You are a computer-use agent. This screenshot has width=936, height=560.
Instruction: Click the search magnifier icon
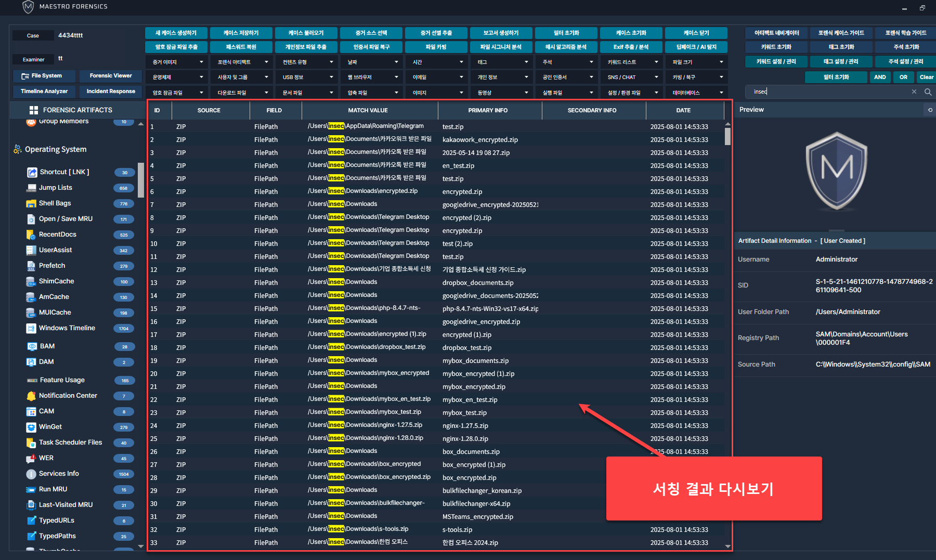(x=928, y=92)
